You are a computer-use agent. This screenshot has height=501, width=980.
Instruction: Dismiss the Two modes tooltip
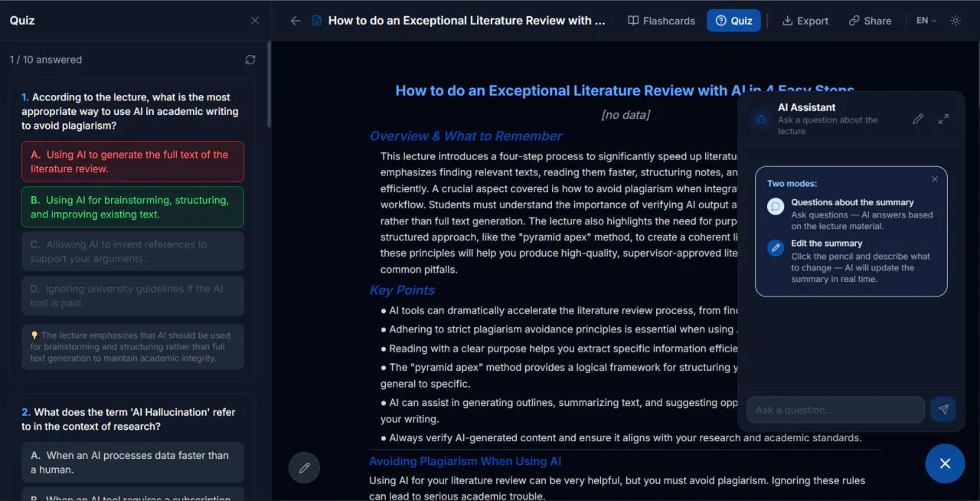(x=935, y=179)
